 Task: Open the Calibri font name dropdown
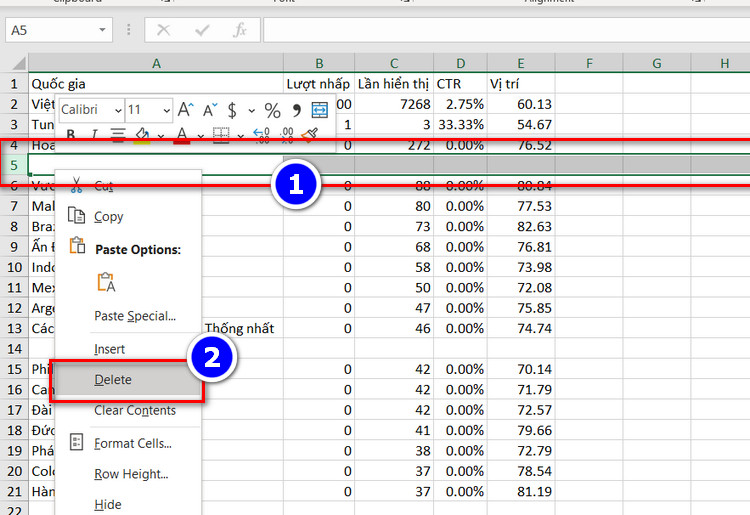[x=118, y=111]
